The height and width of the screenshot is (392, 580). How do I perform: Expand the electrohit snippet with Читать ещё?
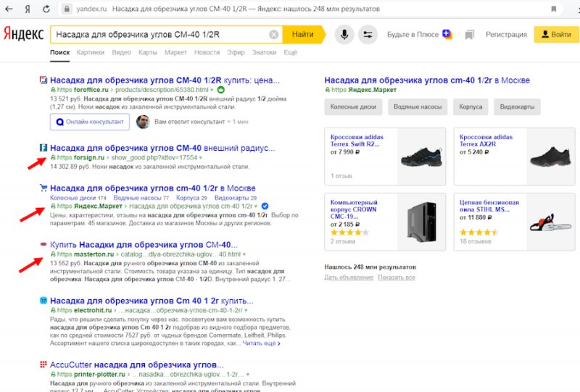pos(261,343)
